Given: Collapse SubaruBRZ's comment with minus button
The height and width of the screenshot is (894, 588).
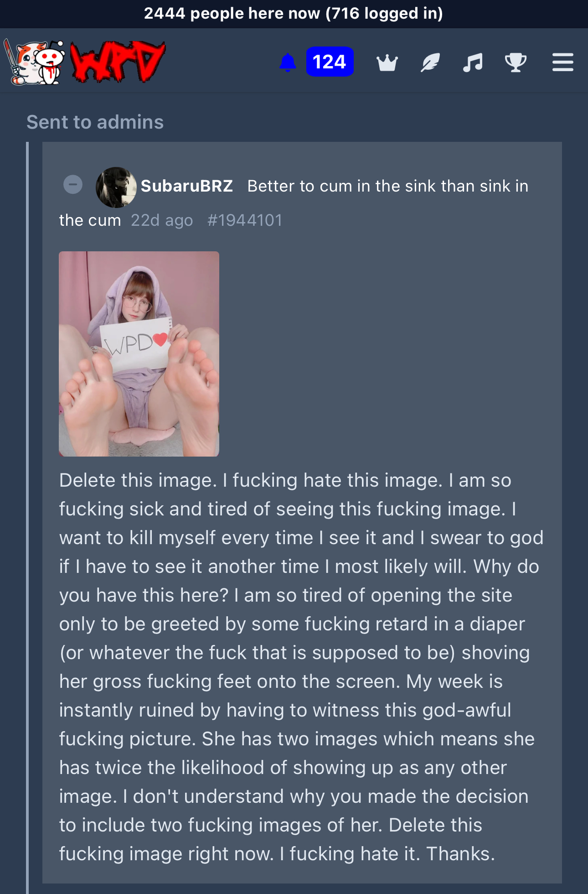Looking at the screenshot, I should (73, 185).
